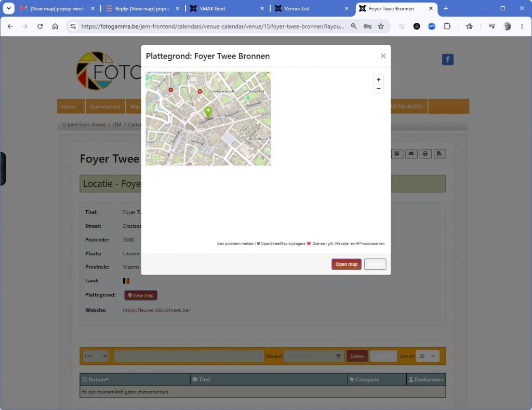
Task: Open the print icon for the venue
Action: (425, 154)
